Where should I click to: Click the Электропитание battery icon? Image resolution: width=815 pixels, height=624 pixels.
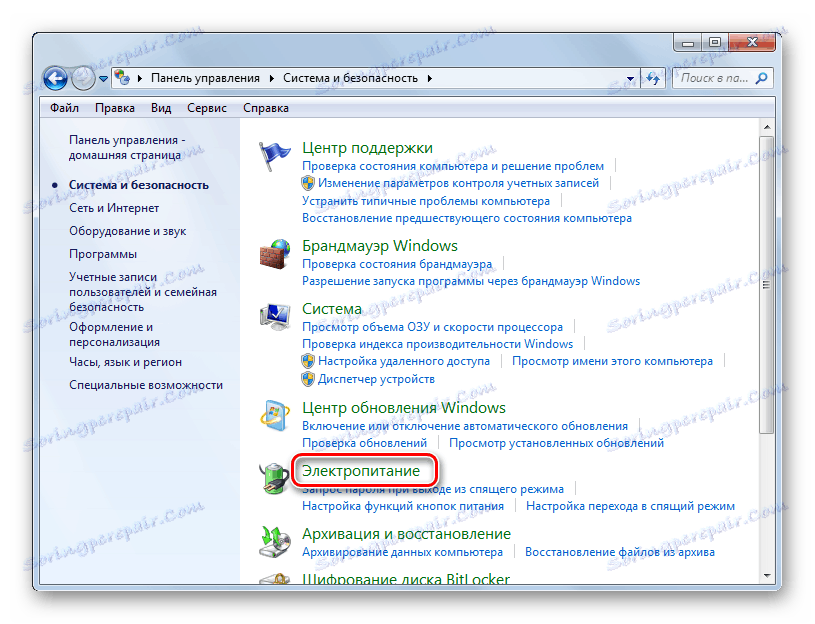click(x=274, y=478)
